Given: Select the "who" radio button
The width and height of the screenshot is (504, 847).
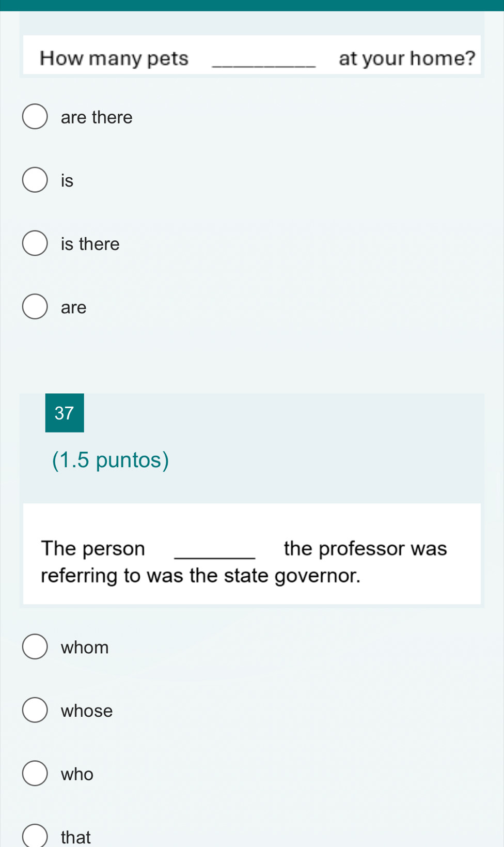Looking at the screenshot, I should [x=35, y=774].
